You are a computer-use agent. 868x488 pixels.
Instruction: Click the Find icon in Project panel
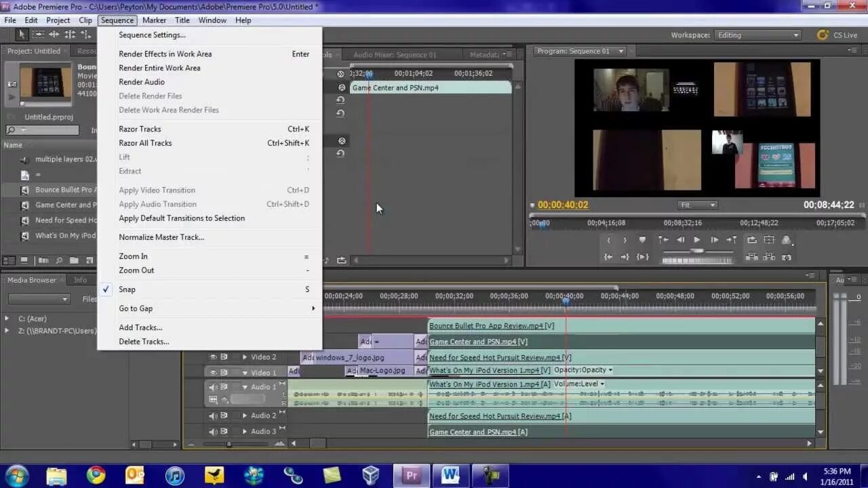[x=59, y=260]
